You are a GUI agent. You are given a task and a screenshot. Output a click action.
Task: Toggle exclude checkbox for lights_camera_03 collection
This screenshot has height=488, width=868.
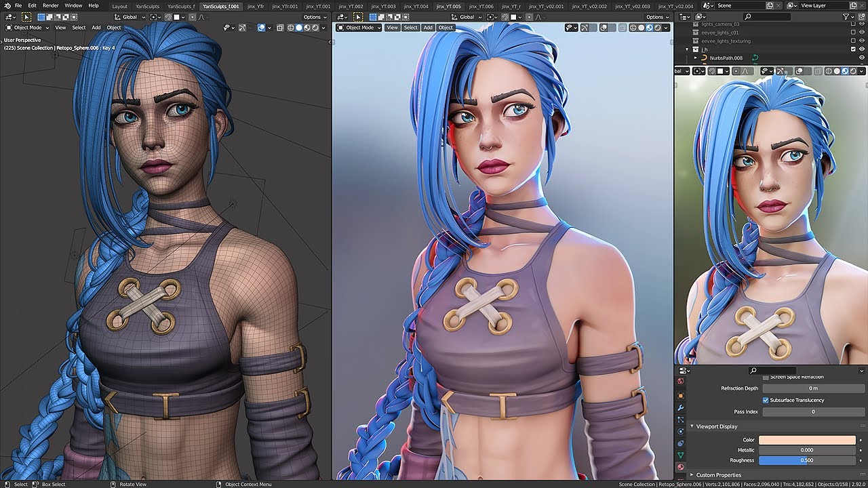click(x=853, y=24)
